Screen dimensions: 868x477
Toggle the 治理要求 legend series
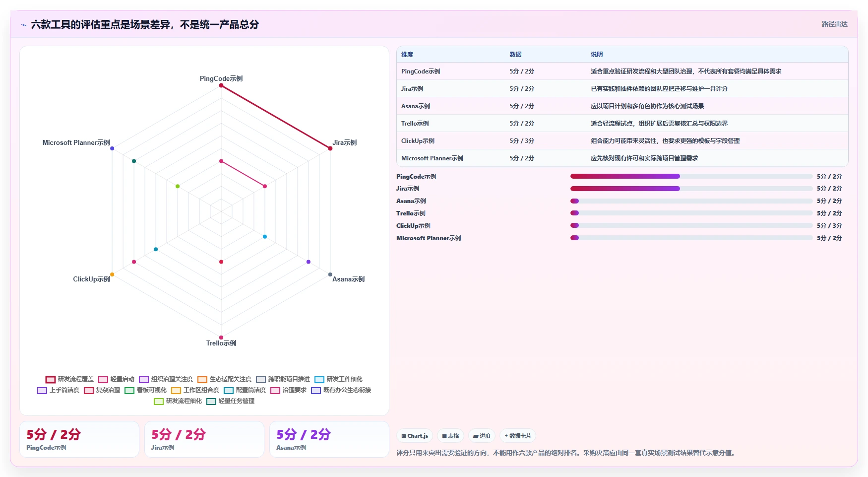pos(289,390)
